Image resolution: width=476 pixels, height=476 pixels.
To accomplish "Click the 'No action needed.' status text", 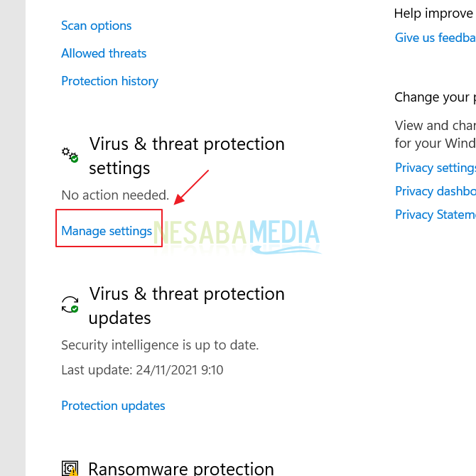I will coord(115,195).
